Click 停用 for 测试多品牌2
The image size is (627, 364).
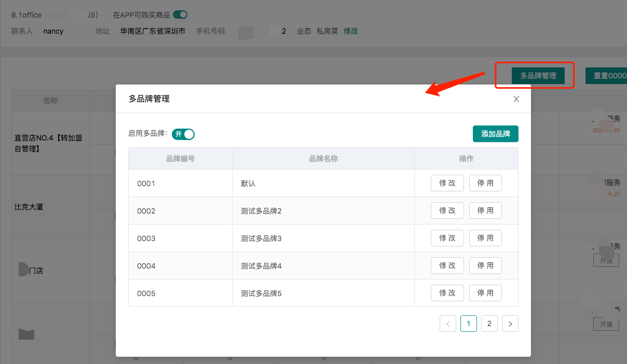click(485, 210)
